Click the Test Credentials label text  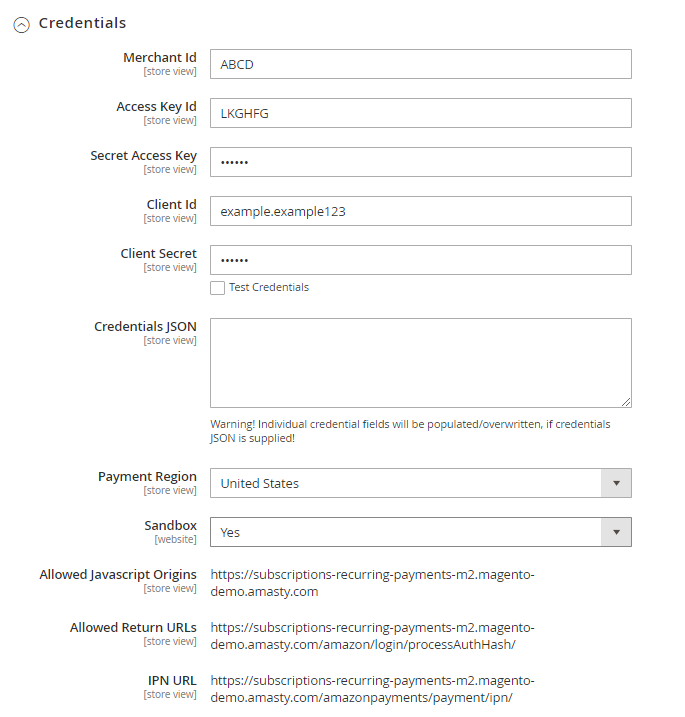point(269,288)
